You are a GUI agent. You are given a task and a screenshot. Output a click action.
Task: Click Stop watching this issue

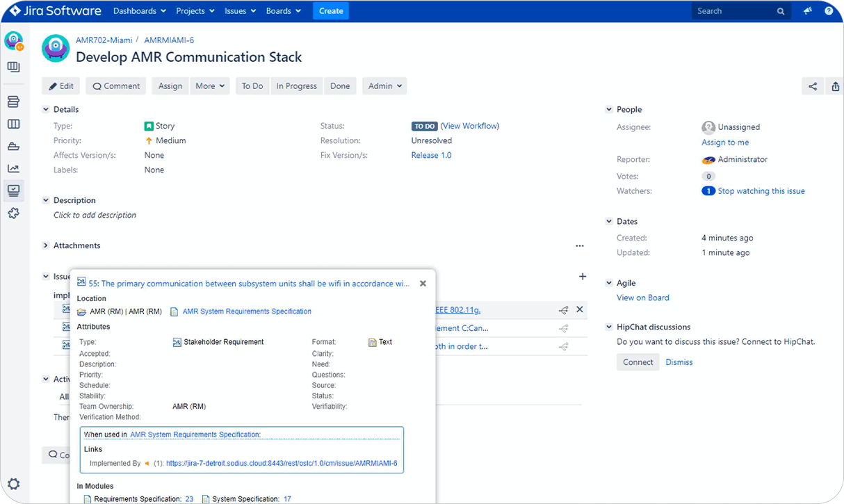pos(761,191)
